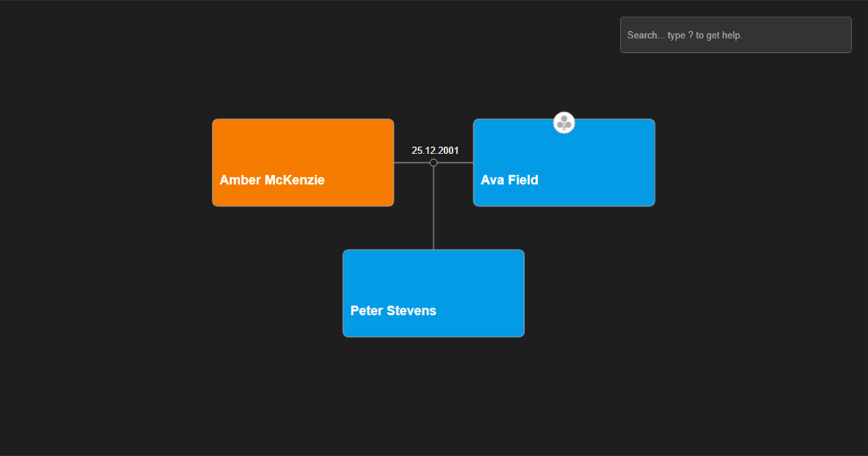Image resolution: width=868 pixels, height=456 pixels.
Task: Click the "Amber McKenzie" name label
Action: tap(271, 180)
